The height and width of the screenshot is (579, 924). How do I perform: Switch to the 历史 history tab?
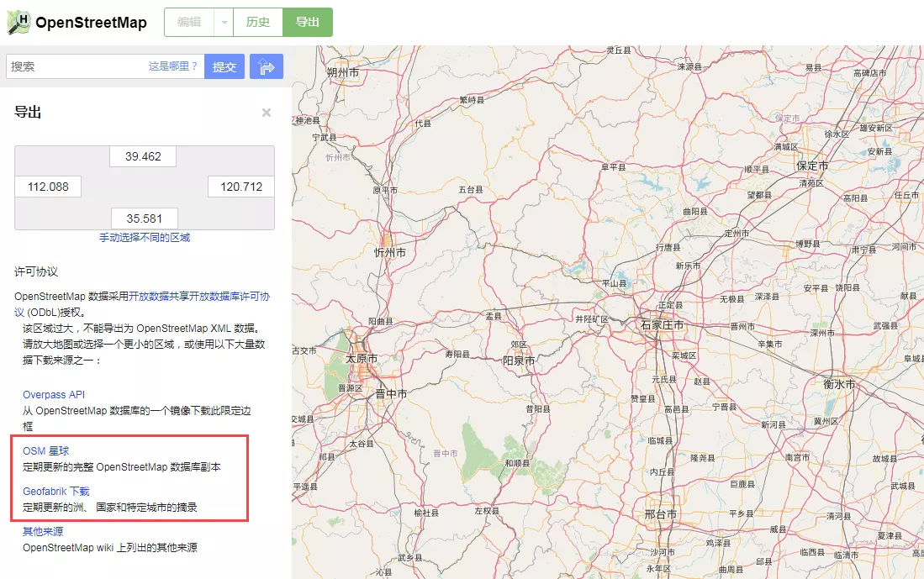click(258, 23)
